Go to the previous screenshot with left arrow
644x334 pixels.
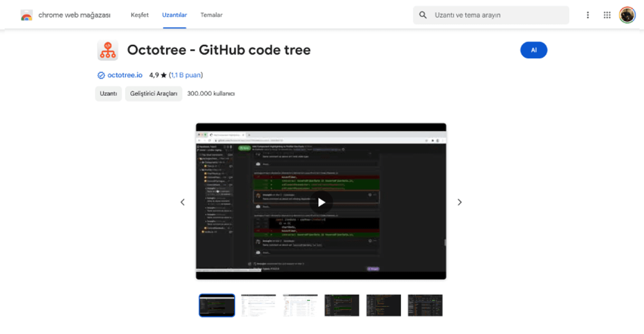point(183,202)
